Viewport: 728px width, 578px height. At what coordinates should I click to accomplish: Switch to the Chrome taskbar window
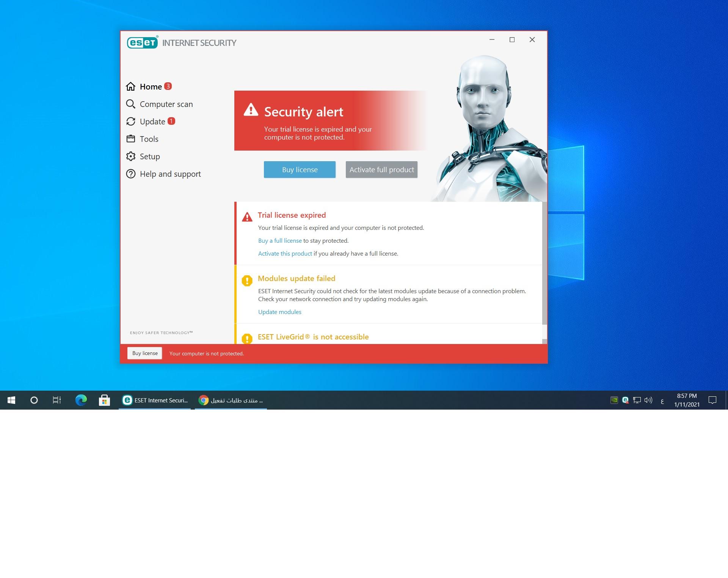click(231, 400)
